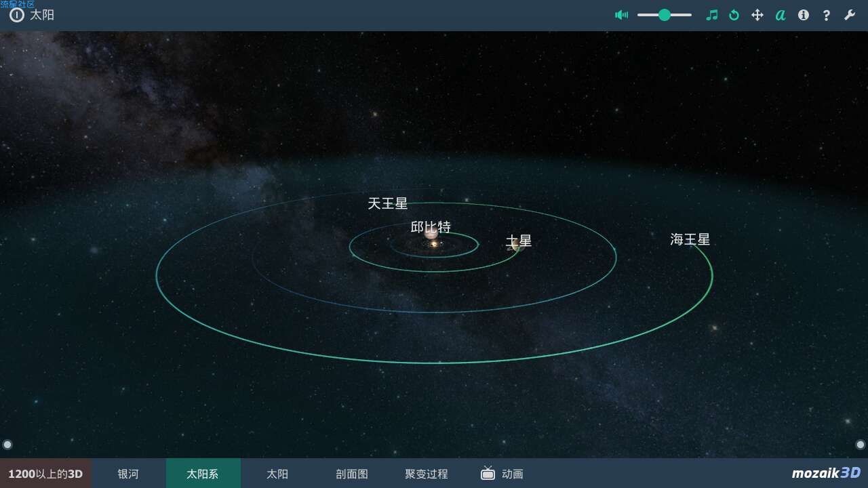Screen dimensions: 868x488
Task: Open the 聚变过程 tab
Action: 427,474
